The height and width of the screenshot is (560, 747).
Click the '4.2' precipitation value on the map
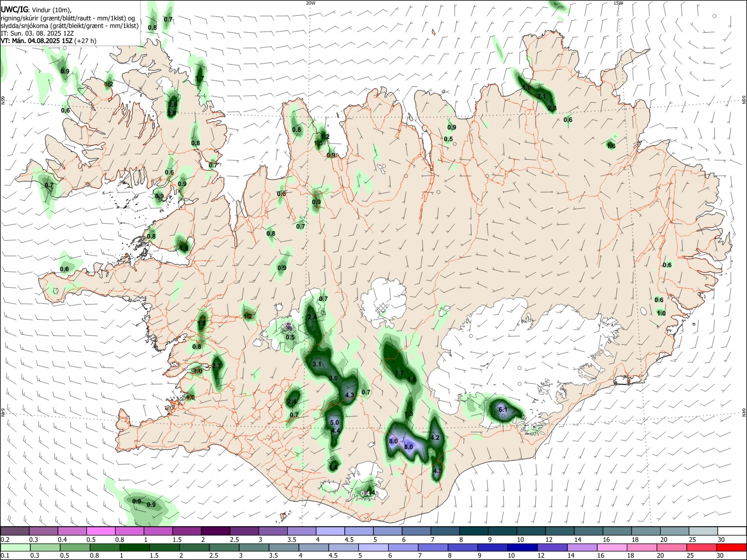click(x=434, y=437)
